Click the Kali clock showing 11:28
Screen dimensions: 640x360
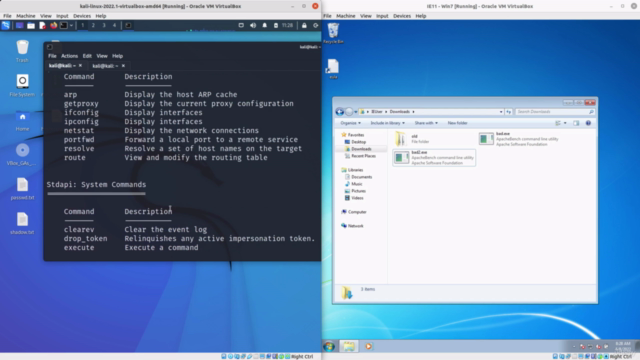coord(287,25)
